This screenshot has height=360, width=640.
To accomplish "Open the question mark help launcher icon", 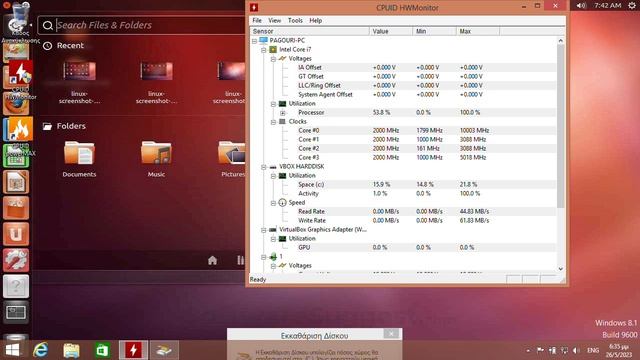I will [16, 286].
